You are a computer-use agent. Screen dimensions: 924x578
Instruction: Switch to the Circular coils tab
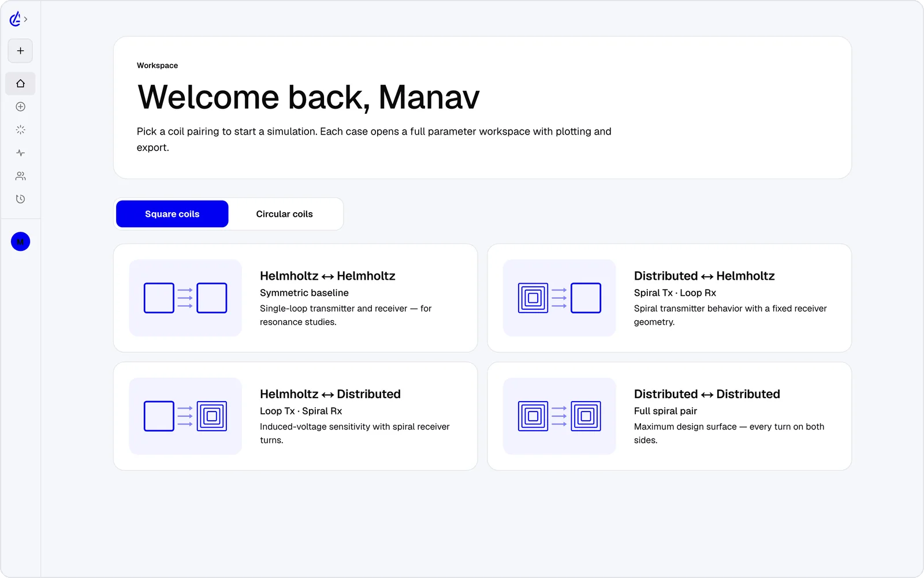285,214
